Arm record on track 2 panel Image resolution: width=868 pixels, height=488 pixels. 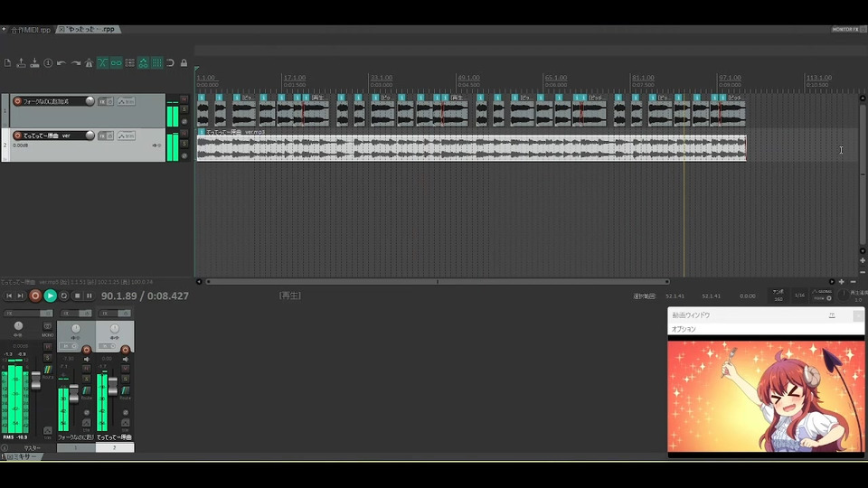[17, 136]
